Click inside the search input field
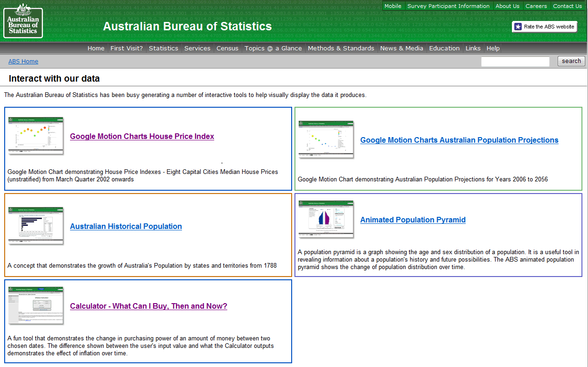This screenshot has height=367, width=588. click(x=515, y=61)
